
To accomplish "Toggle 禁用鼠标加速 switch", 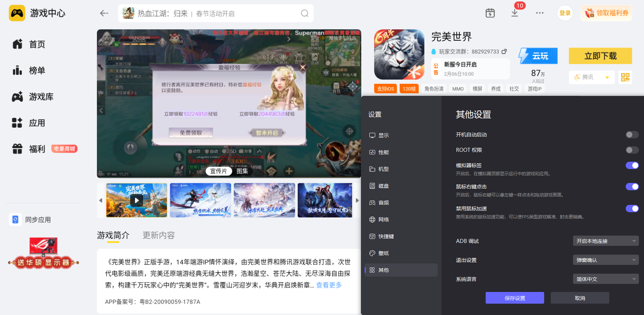I will pyautogui.click(x=632, y=209).
